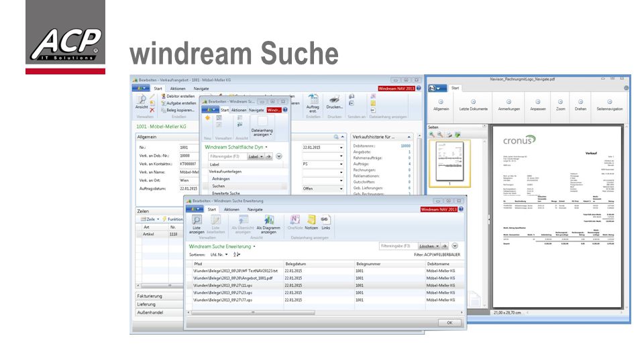Expand filter pane chevron in Suche Erweiterung
644x362 pixels.
coord(455,246)
